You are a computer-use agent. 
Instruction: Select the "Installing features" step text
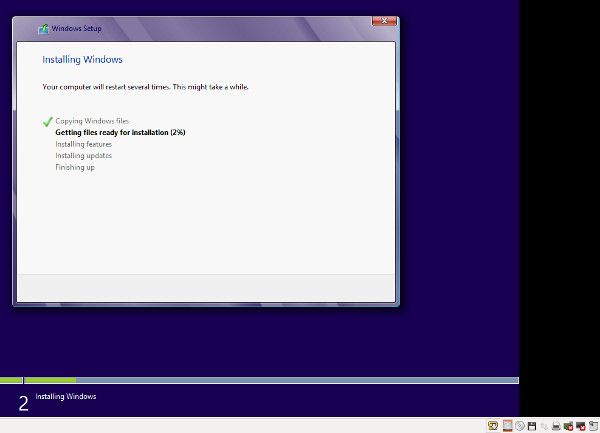tap(83, 144)
